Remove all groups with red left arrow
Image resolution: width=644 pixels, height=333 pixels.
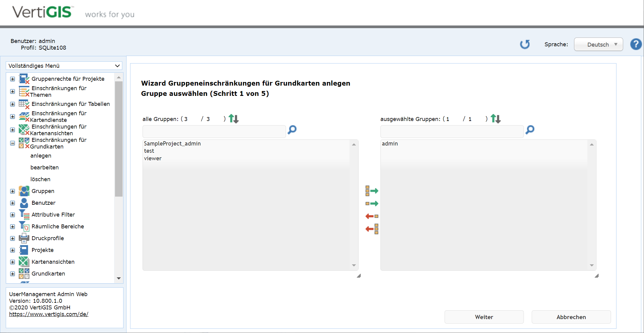click(x=372, y=229)
